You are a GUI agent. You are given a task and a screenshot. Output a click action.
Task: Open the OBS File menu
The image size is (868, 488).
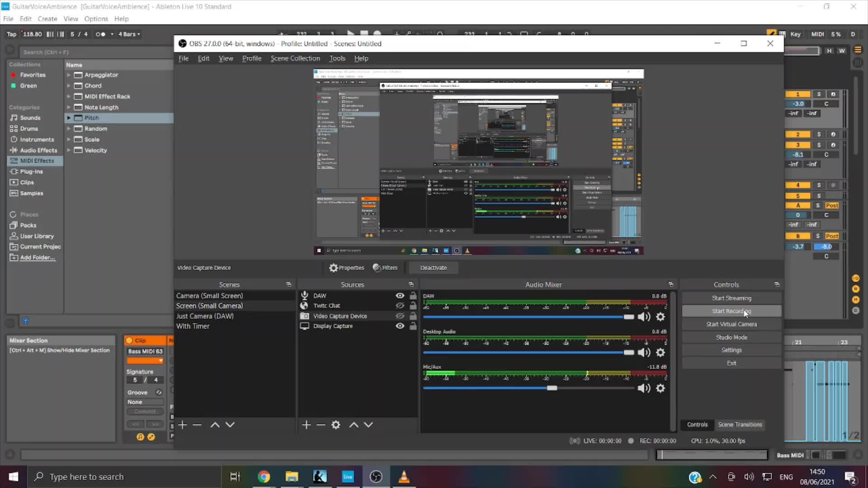[x=184, y=58]
